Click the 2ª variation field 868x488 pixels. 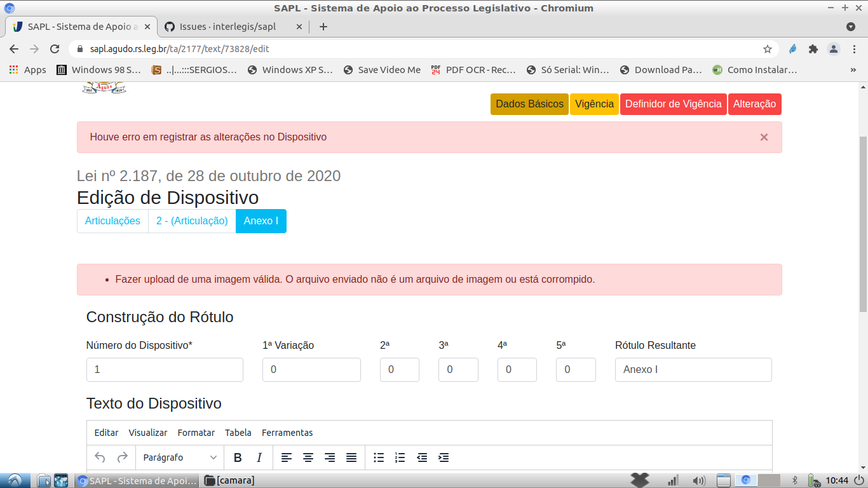[x=400, y=370]
